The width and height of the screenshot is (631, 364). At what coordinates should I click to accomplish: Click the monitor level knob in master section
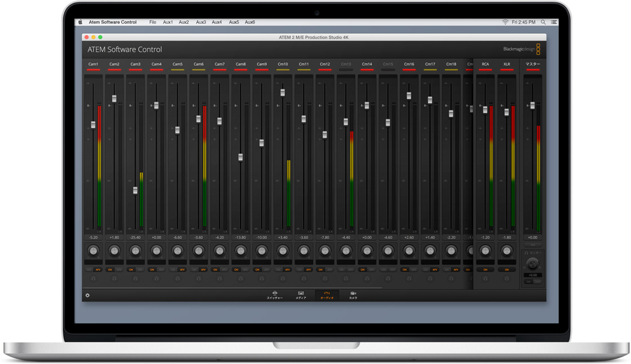532,264
